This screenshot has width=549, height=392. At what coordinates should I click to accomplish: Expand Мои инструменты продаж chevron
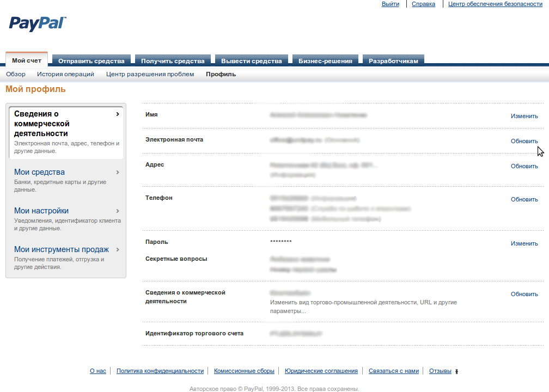(x=118, y=249)
